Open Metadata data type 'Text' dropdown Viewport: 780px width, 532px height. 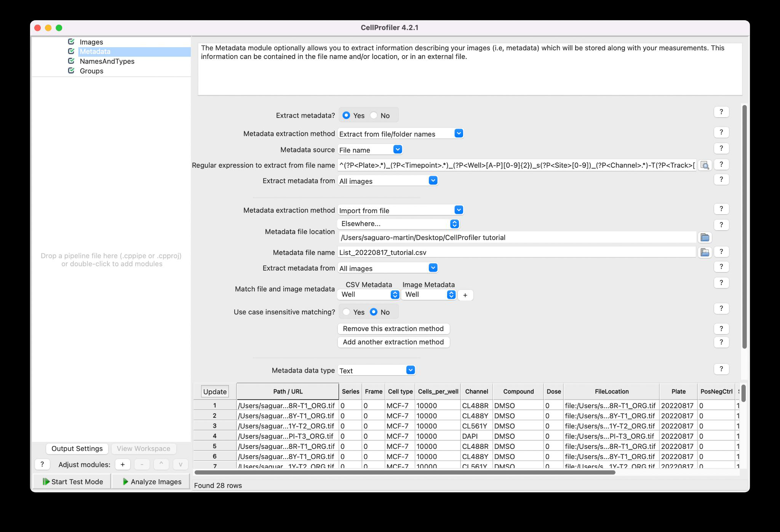pos(377,370)
